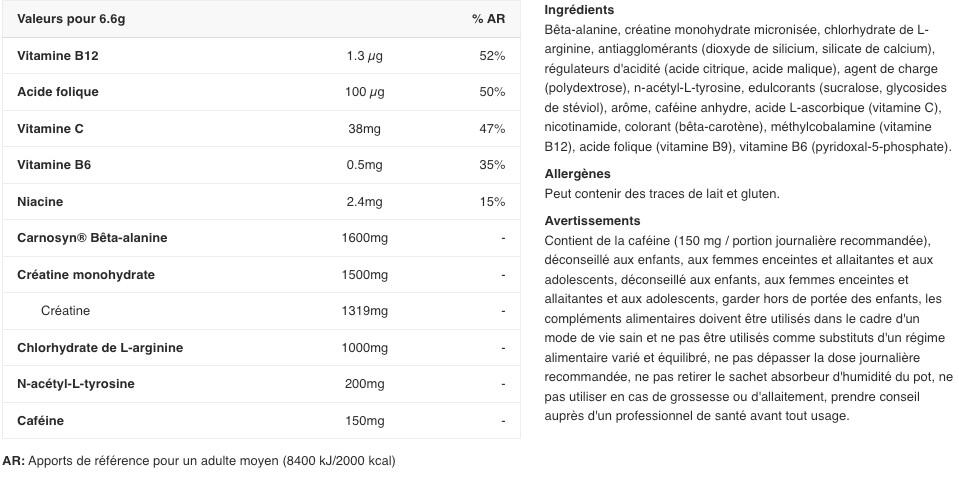Click the 1600mg value for Bêta-alanine
The image size is (959, 478).
pyautogui.click(x=364, y=238)
